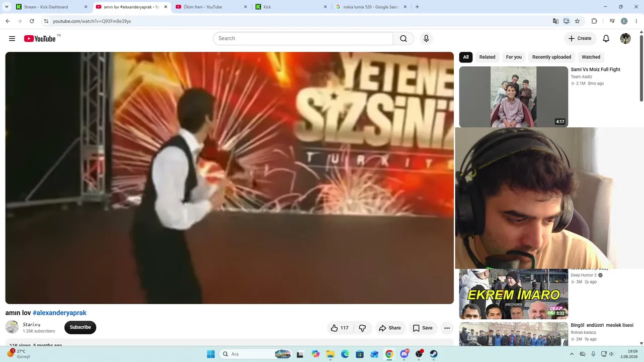Share the video
Image resolution: width=644 pixels, height=362 pixels.
[x=390, y=328]
